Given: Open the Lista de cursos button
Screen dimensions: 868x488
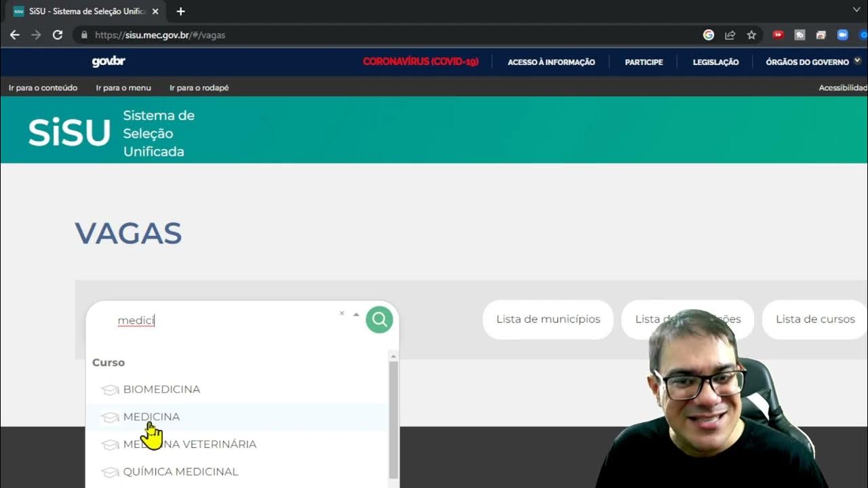Looking at the screenshot, I should coord(814,319).
